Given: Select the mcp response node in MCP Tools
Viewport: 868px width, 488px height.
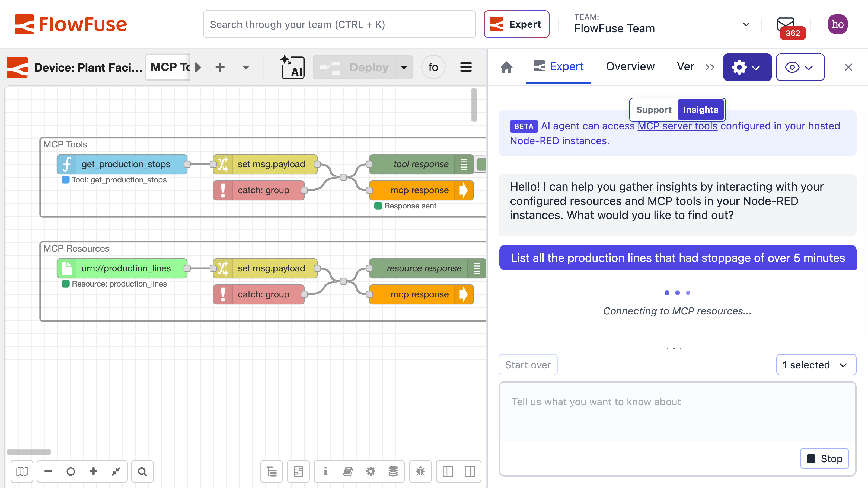Looking at the screenshot, I should tap(421, 190).
